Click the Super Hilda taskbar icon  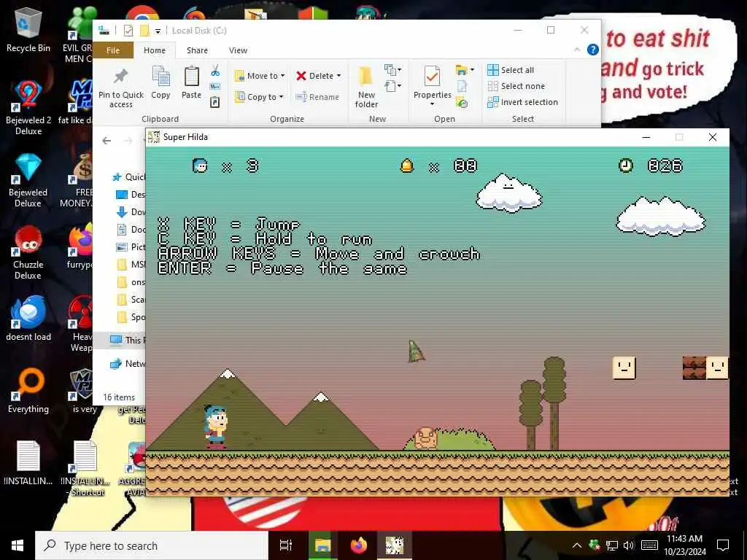(395, 545)
